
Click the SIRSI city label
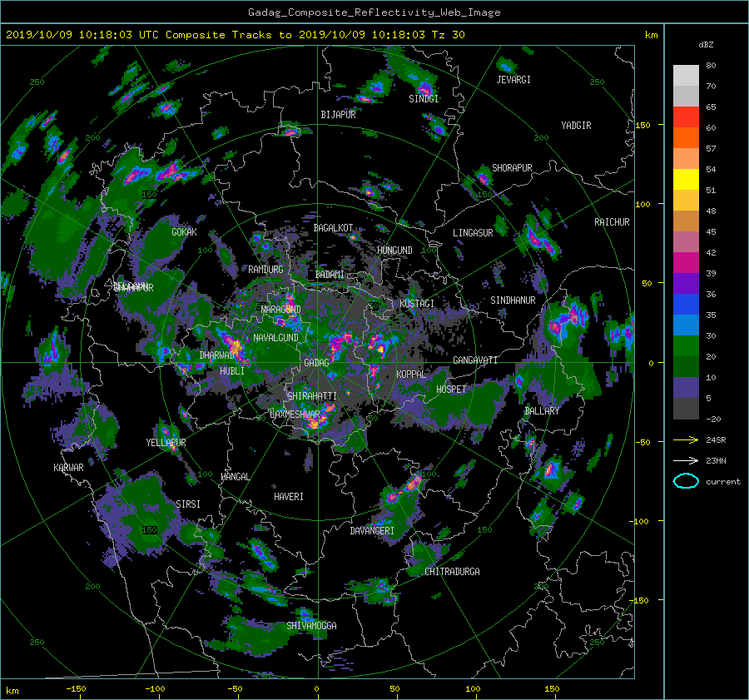[x=188, y=504]
